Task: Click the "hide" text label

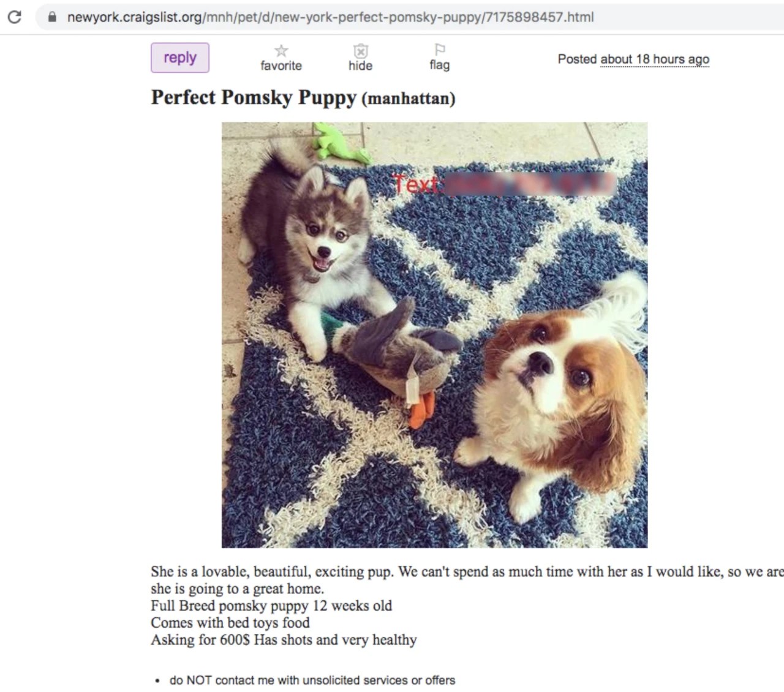Action: click(x=360, y=66)
